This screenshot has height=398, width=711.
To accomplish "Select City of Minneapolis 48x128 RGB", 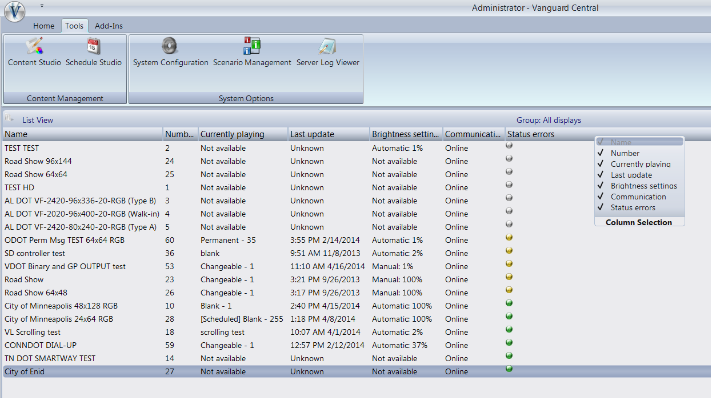I will (61, 306).
